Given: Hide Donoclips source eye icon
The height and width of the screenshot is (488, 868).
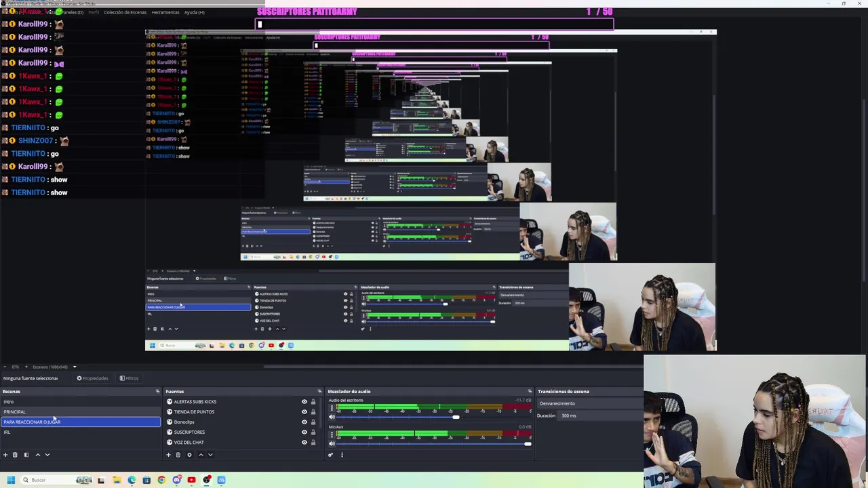Looking at the screenshot, I should (304, 422).
